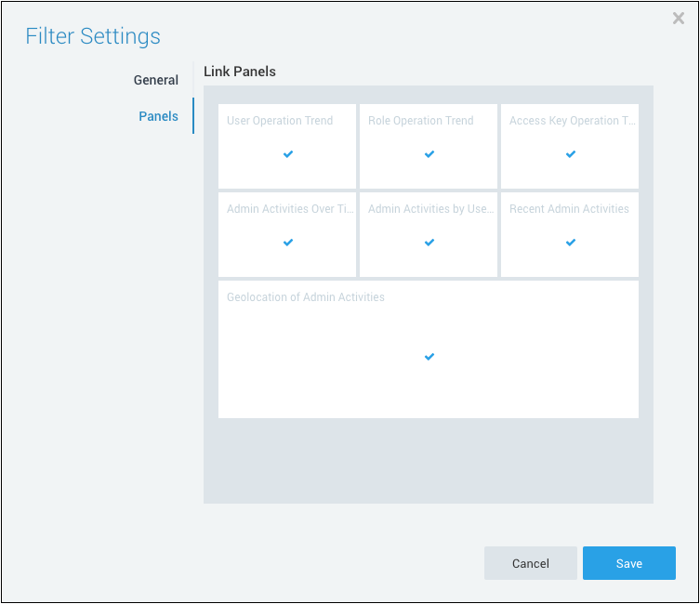
Task: Click the Geolocation of Admin Activities checkmark
Action: (429, 357)
